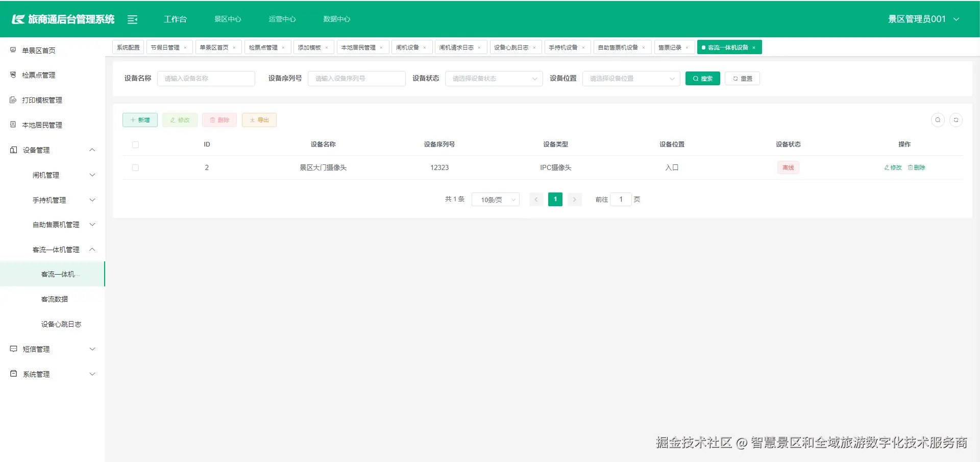Viewport: 980px width, 462px height.
Task: Click the search magnifier icon above the table
Action: 938,120
